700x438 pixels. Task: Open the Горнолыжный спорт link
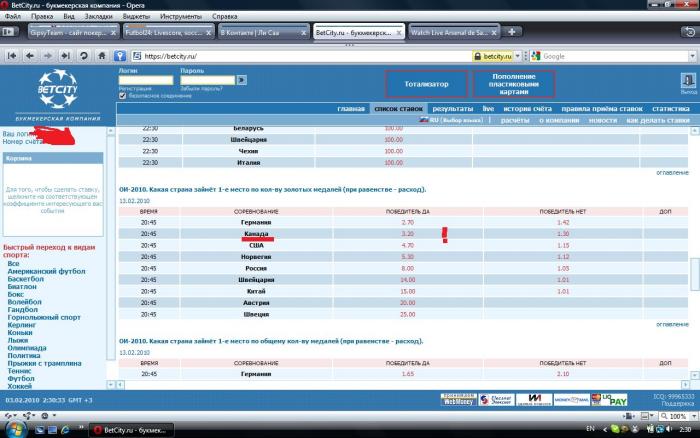click(44, 317)
